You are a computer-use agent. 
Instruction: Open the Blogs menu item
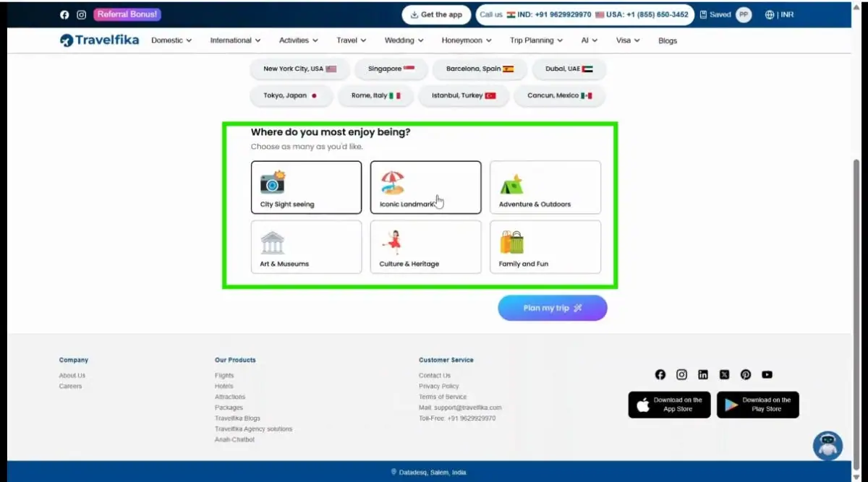tap(667, 40)
